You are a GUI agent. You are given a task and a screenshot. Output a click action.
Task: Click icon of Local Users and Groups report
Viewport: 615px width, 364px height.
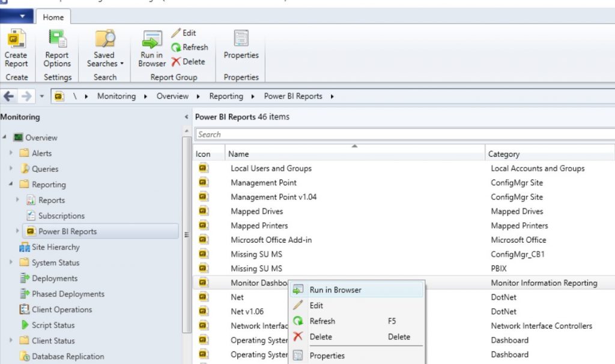[203, 168]
